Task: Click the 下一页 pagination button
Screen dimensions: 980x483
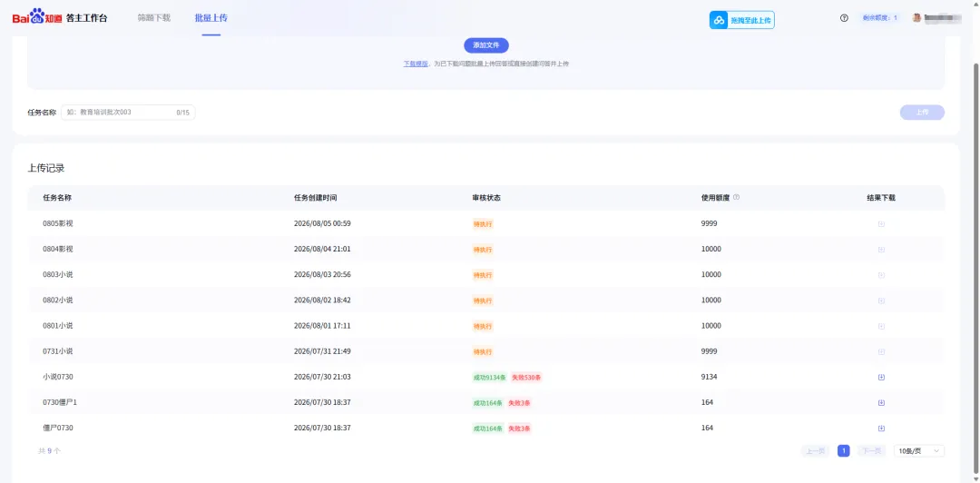Action: click(x=871, y=451)
